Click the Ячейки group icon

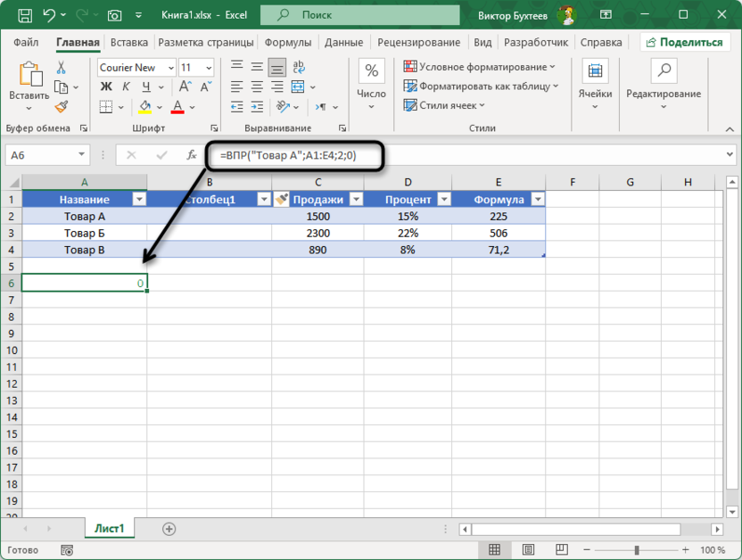coord(595,70)
